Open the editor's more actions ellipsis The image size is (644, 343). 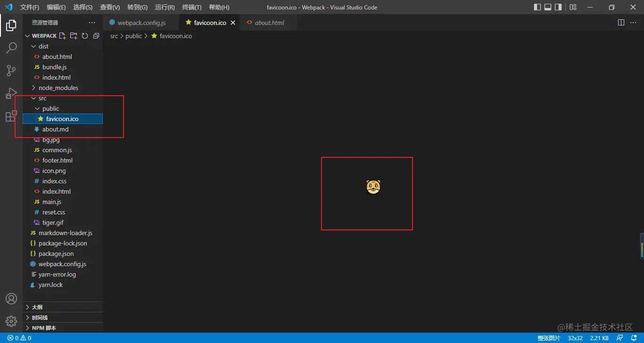point(633,23)
